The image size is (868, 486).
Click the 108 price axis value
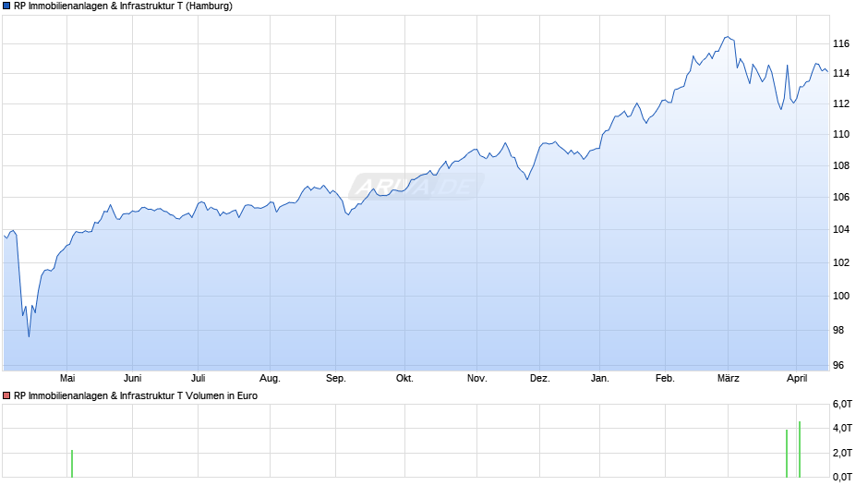pyautogui.click(x=841, y=165)
